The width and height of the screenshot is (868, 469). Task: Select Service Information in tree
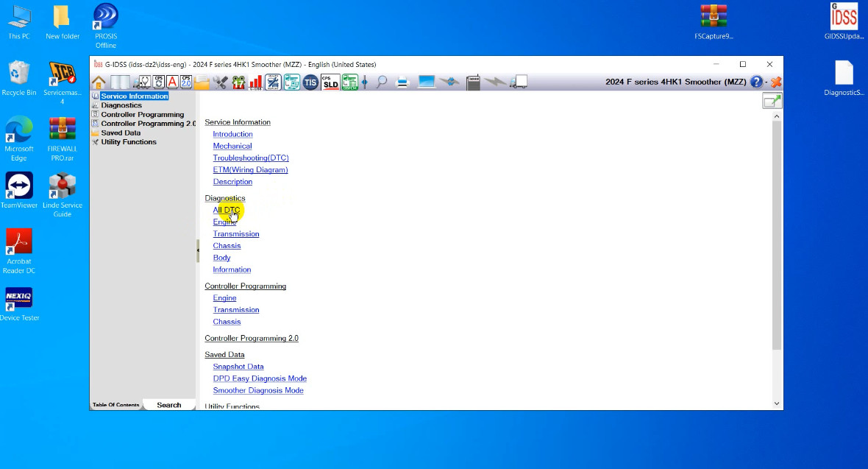(135, 96)
